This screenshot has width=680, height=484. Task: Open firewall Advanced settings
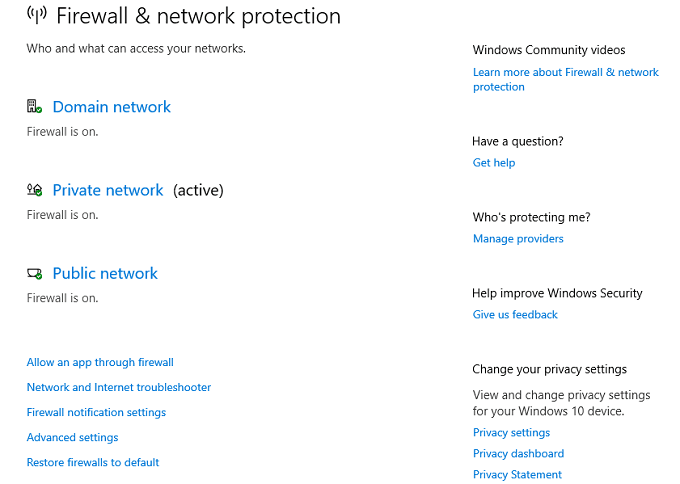pos(72,437)
